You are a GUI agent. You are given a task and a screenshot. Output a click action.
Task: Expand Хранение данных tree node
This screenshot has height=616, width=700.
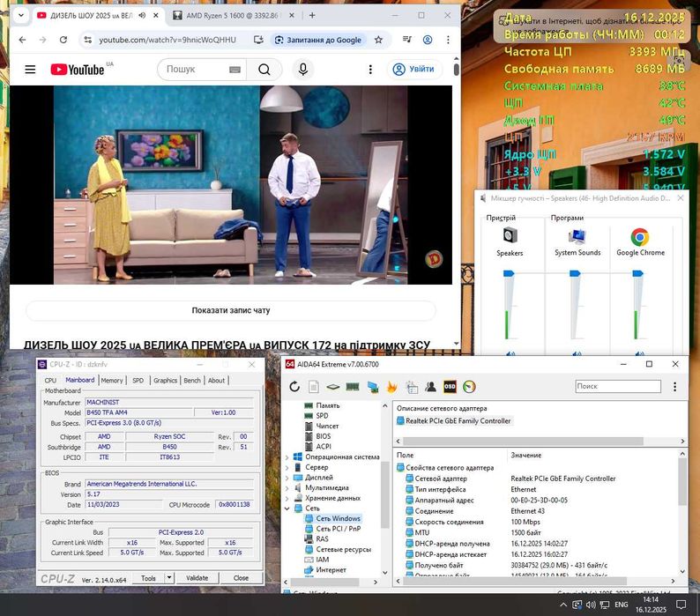point(287,498)
